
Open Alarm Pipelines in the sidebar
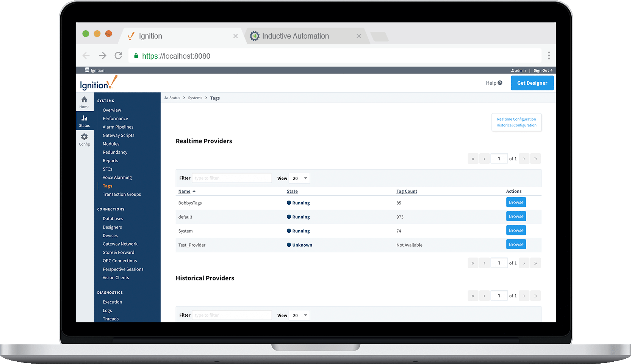coord(118,127)
